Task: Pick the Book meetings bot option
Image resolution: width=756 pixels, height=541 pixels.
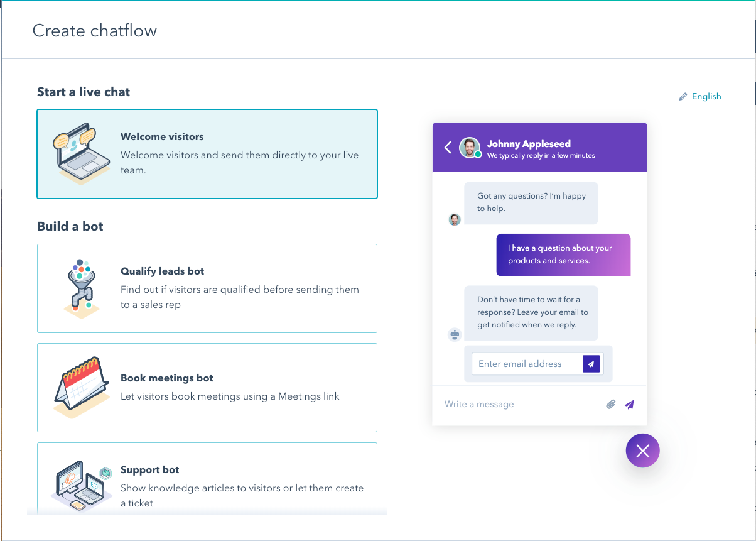Action: [207, 388]
